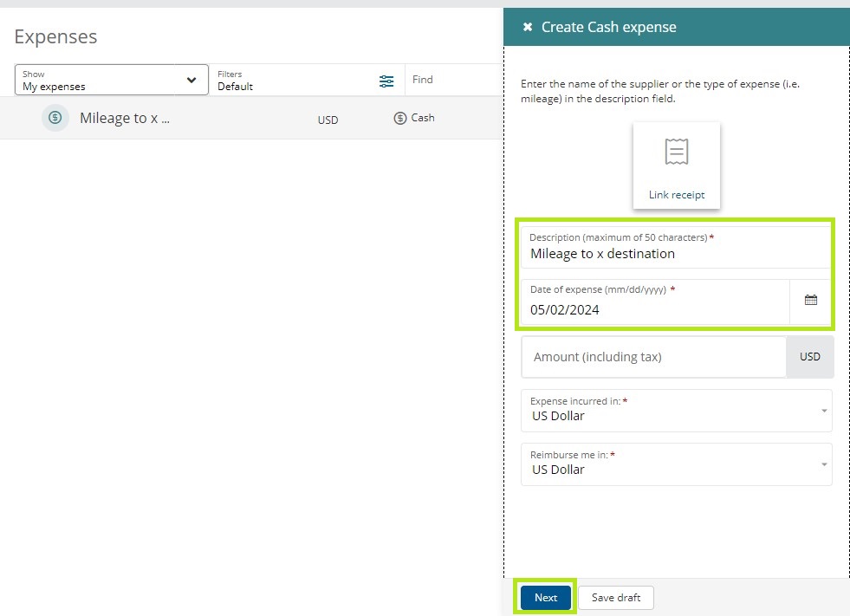Screen dimensions: 850x616
Task: Click the Cash type icon in expense row
Action: pyautogui.click(x=400, y=118)
